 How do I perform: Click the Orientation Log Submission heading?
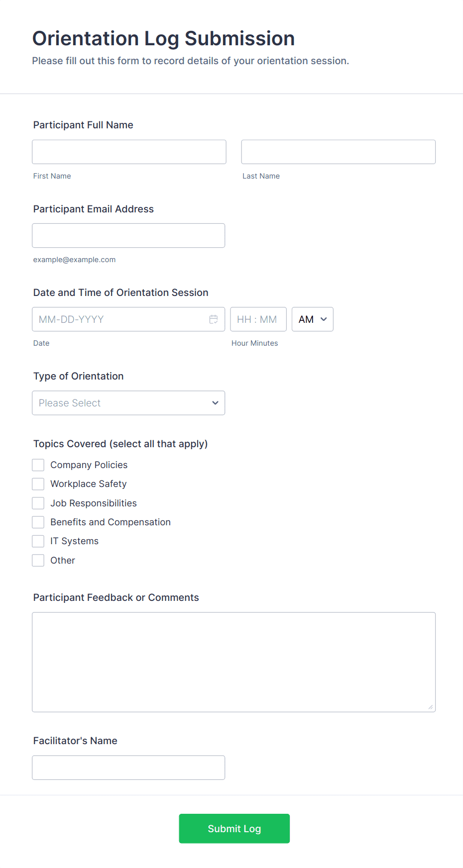(163, 38)
